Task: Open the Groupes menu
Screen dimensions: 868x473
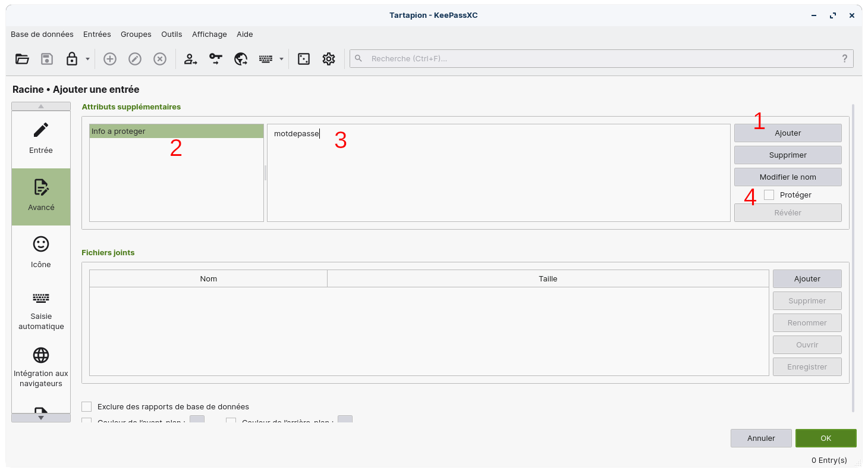Action: (136, 34)
